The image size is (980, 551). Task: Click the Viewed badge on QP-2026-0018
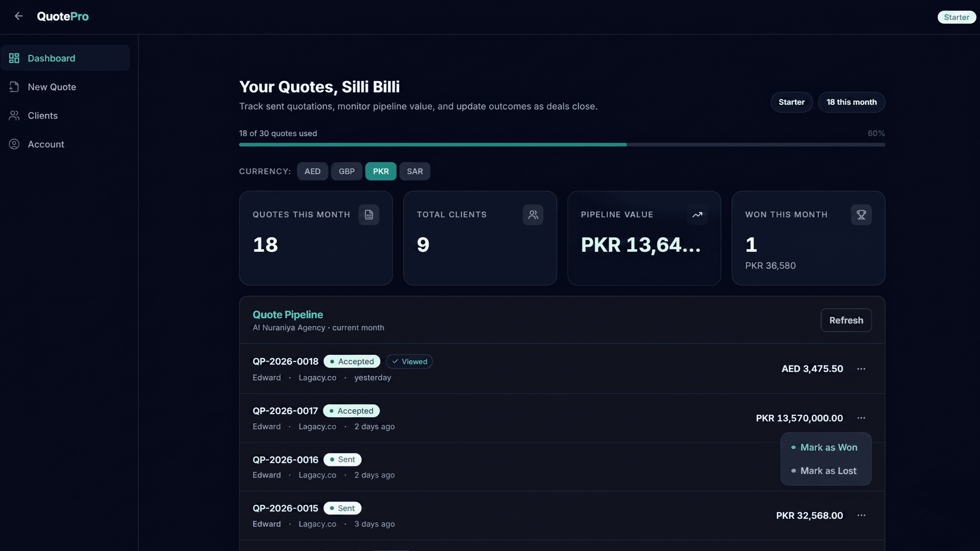click(409, 361)
